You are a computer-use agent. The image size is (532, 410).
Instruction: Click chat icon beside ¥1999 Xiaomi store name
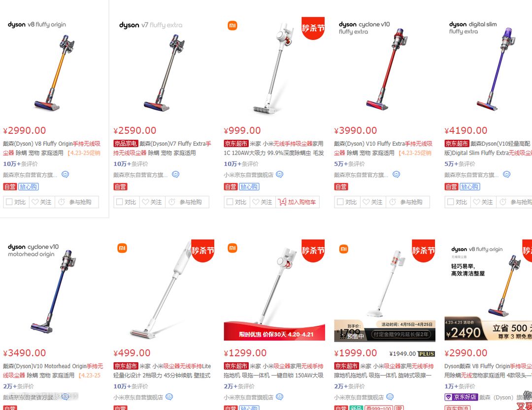click(x=390, y=397)
